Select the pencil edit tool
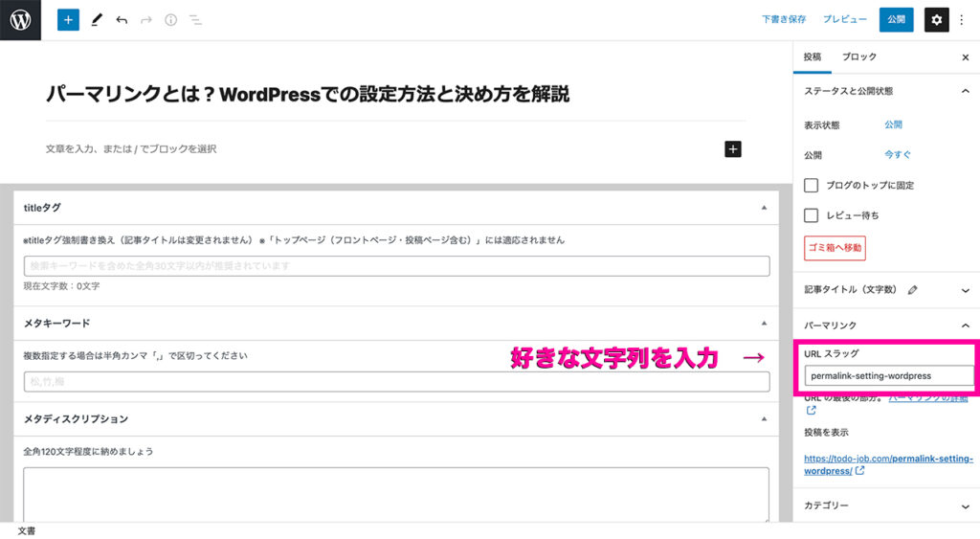980x539 pixels. point(97,20)
